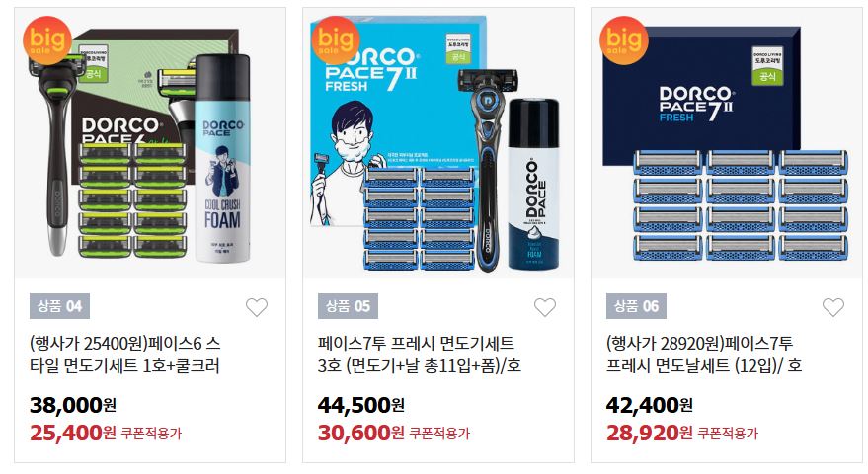Click the 상품 04 label tag
The image size is (868, 474).
[60, 306]
